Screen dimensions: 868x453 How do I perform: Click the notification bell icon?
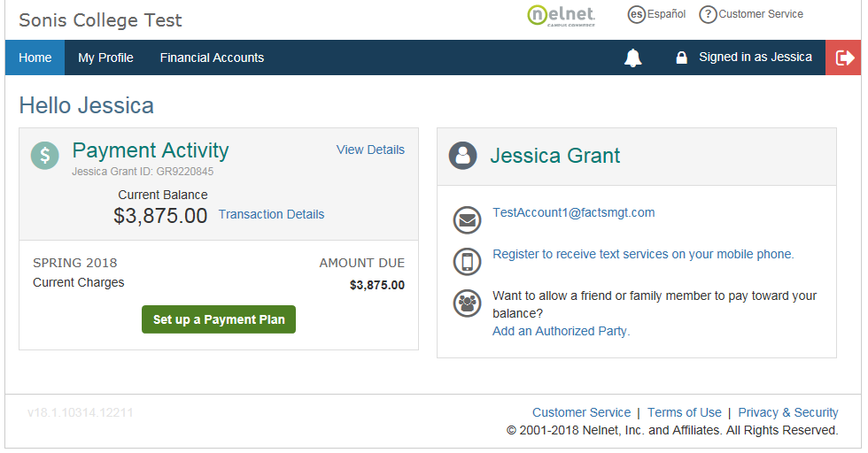tap(632, 58)
